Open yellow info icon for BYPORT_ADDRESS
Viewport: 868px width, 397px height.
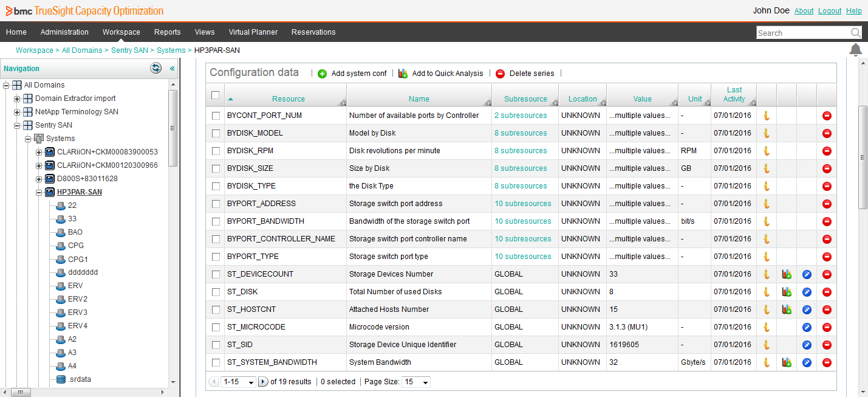[x=767, y=204]
